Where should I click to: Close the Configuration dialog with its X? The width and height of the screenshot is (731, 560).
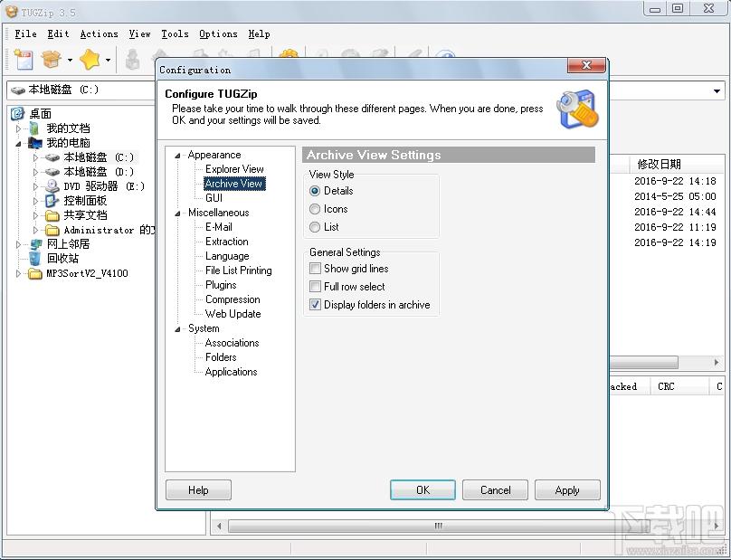[586, 65]
